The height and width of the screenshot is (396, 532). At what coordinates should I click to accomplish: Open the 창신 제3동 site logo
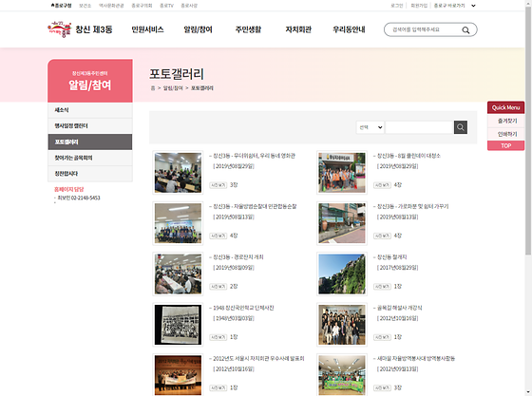coord(80,29)
